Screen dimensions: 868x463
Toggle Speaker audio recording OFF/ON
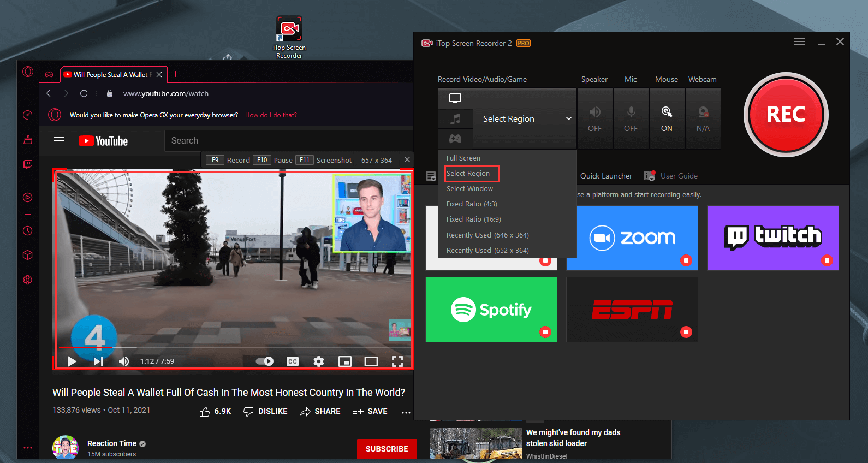(x=594, y=118)
